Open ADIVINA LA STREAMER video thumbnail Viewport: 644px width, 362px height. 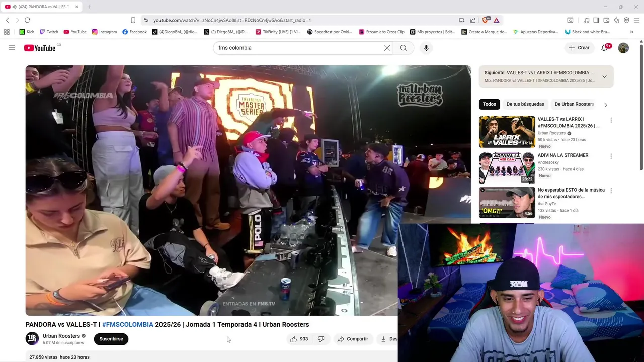tap(507, 168)
